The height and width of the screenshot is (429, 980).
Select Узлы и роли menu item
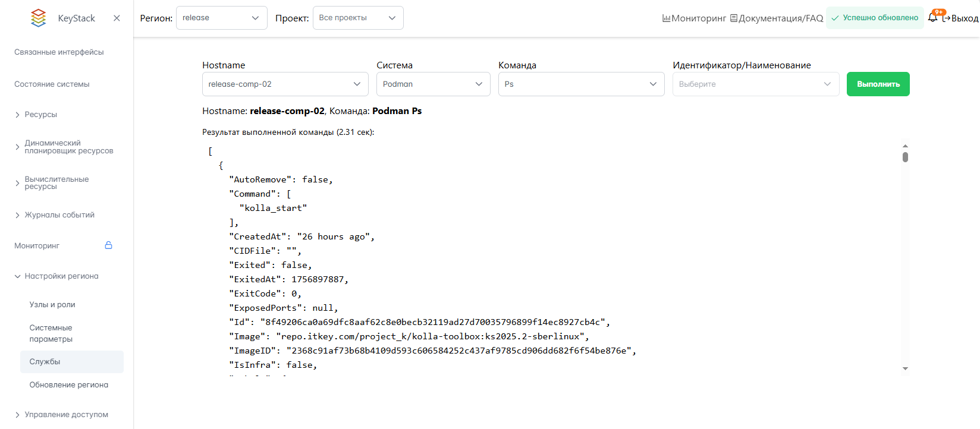pos(52,305)
